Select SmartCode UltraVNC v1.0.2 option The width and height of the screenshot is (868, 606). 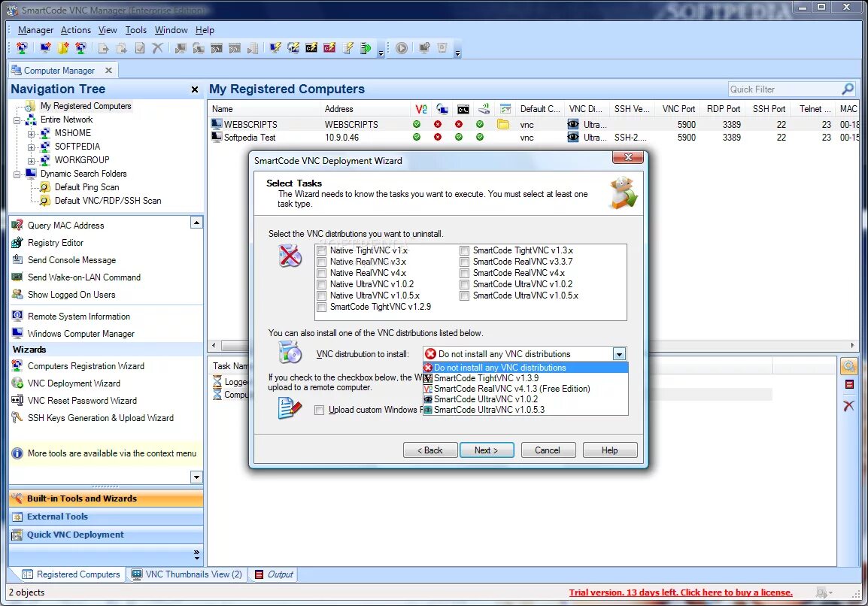pos(525,399)
